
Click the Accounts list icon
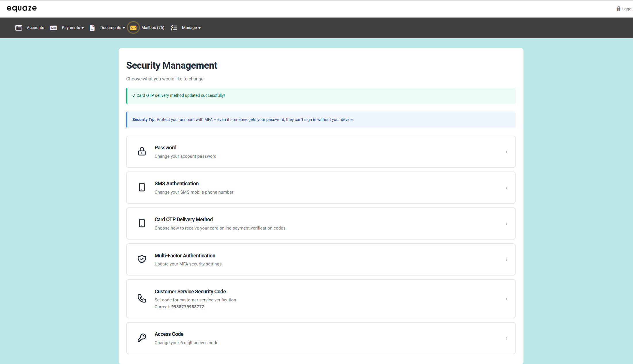[19, 28]
